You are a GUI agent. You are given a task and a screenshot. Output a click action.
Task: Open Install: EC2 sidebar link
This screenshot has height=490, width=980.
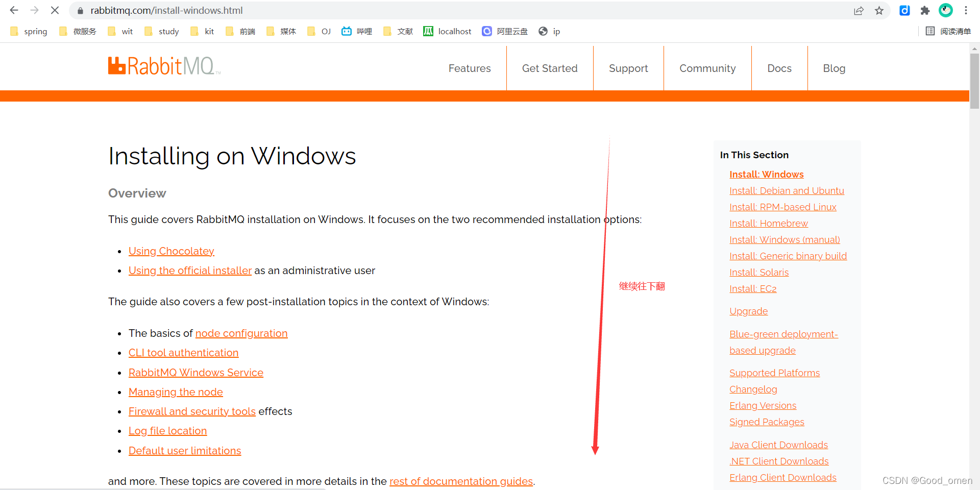pos(753,289)
